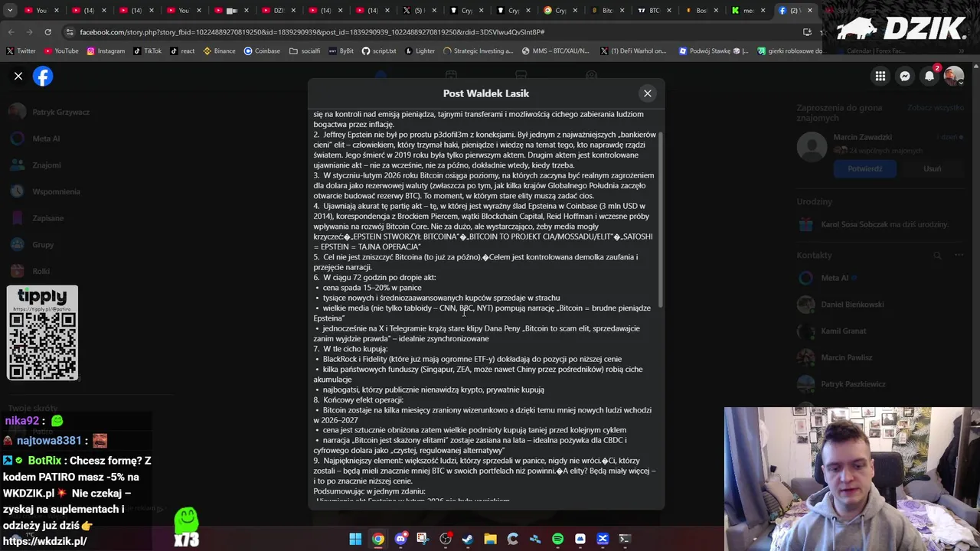Open the Facebook menu grid icon
The height and width of the screenshot is (551, 980).
click(x=880, y=76)
